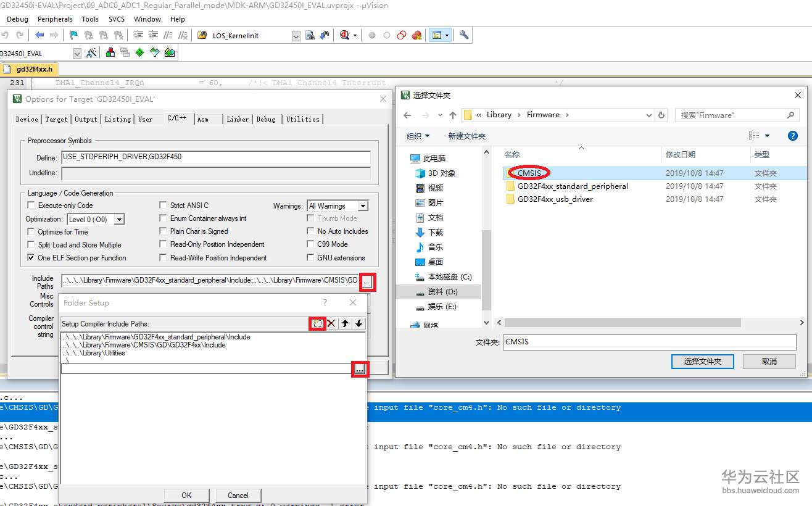Click the Select Software Packs icon
Screen dimensions: 812x506
(155, 53)
